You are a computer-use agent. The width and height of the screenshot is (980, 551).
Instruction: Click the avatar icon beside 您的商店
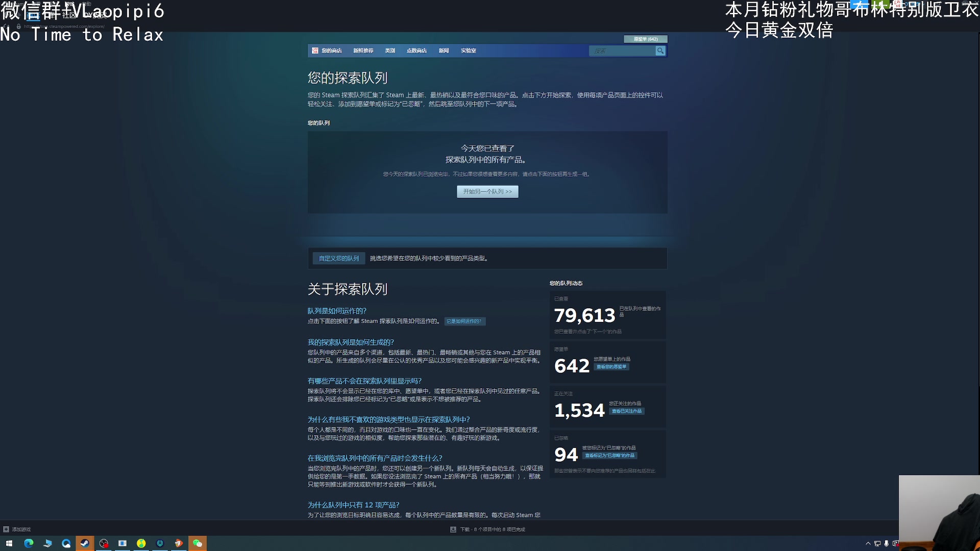click(315, 51)
